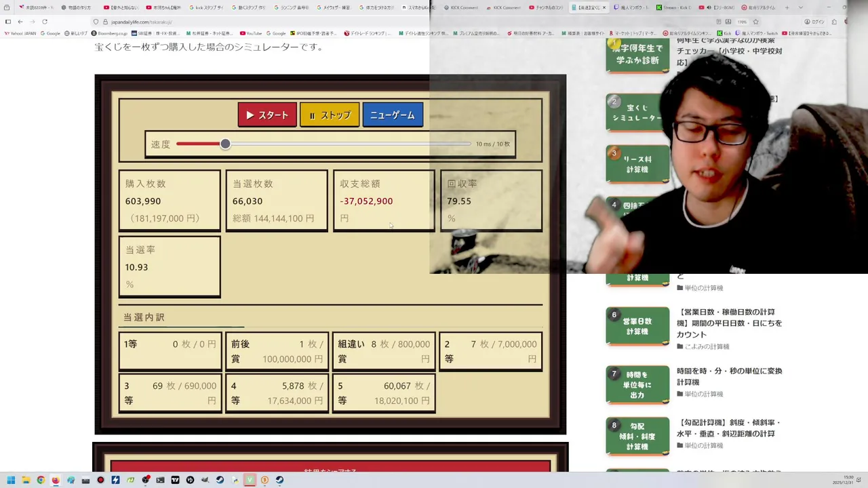
Task: Open Google Chrome from the taskbar
Action: (x=41, y=480)
